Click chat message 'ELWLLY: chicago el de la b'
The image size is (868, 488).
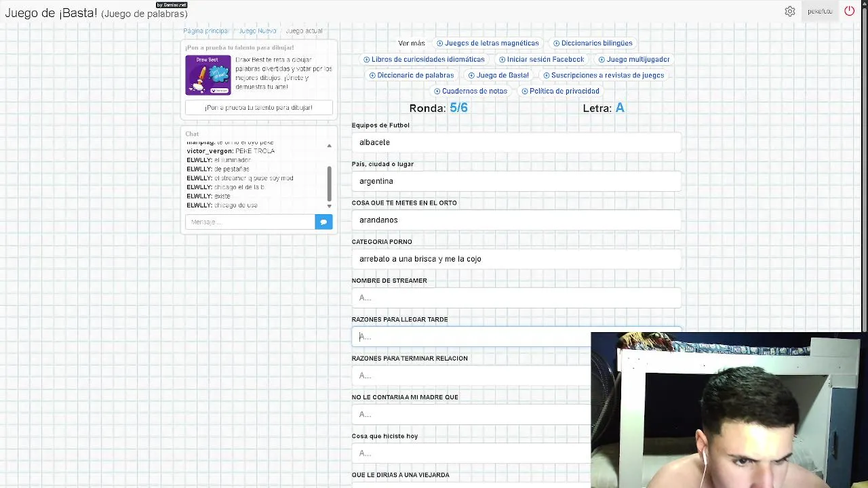tap(225, 187)
